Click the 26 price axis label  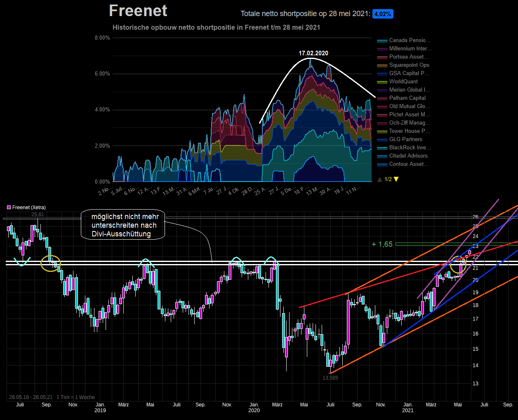(x=476, y=217)
